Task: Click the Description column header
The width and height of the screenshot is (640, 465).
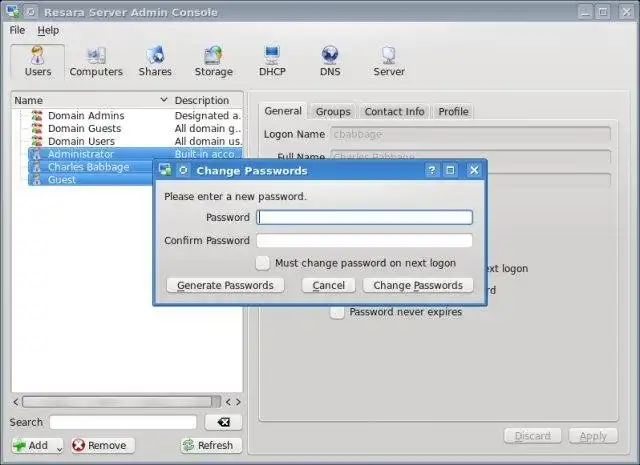Action: tap(202, 100)
